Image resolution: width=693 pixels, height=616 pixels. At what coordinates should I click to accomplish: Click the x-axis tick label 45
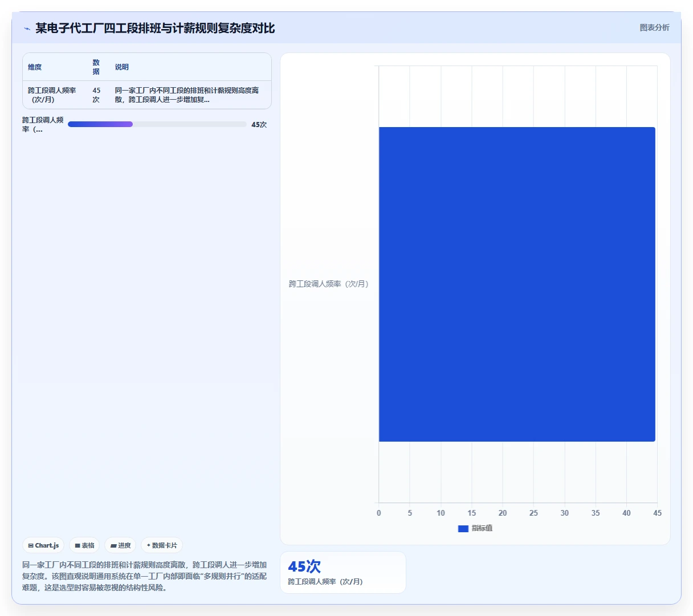pyautogui.click(x=657, y=513)
